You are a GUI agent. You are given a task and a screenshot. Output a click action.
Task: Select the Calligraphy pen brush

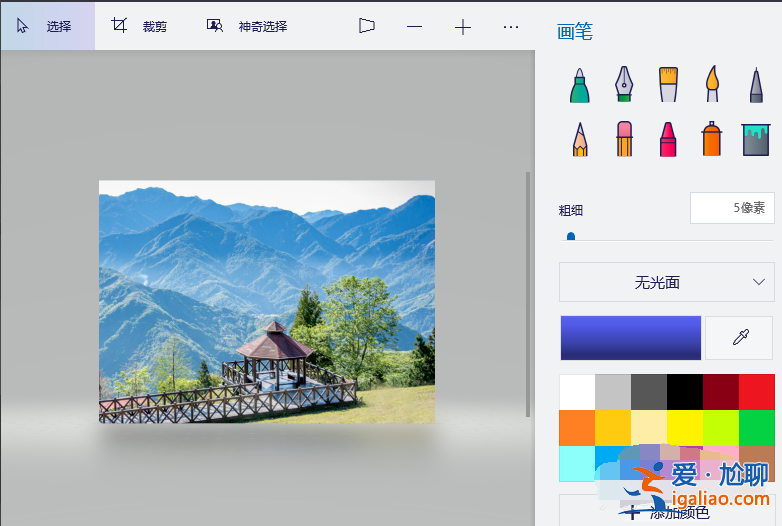click(624, 84)
